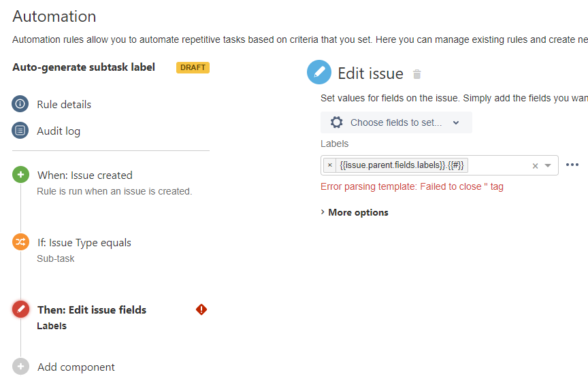The width and height of the screenshot is (588, 385).
Task: Click the blue Edit issue pencil icon
Action: (319, 72)
